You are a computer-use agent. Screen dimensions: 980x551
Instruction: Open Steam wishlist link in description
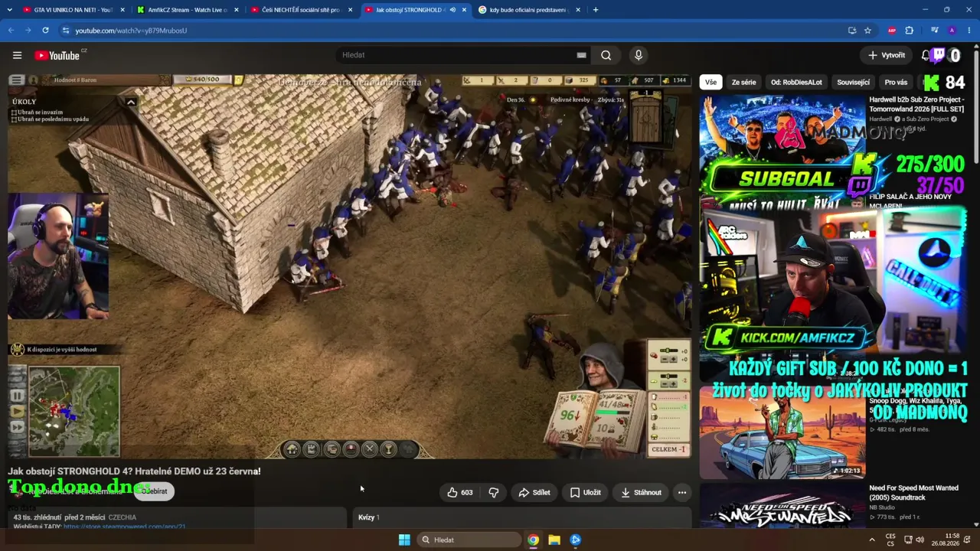click(125, 527)
